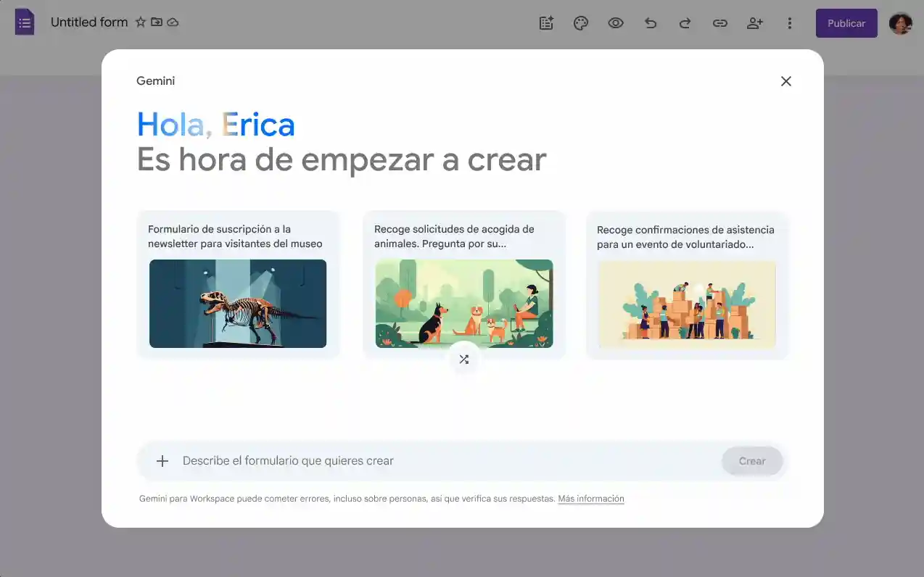
Task: Open the Más información link
Action: click(x=590, y=498)
